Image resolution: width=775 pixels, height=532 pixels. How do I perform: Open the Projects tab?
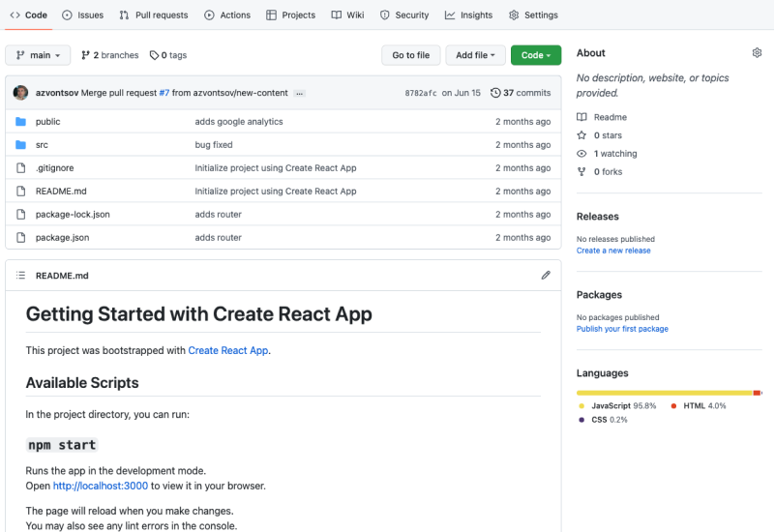[x=290, y=15]
